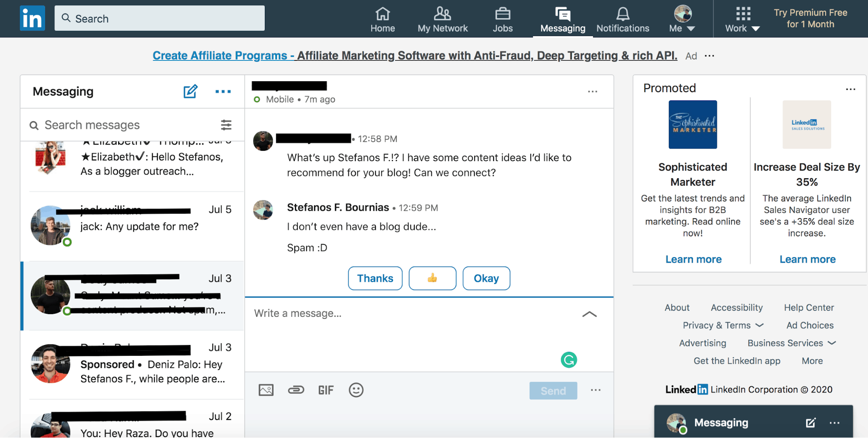868x438 pixels.
Task: Open conversation options ellipsis in chat header
Action: pos(592,92)
